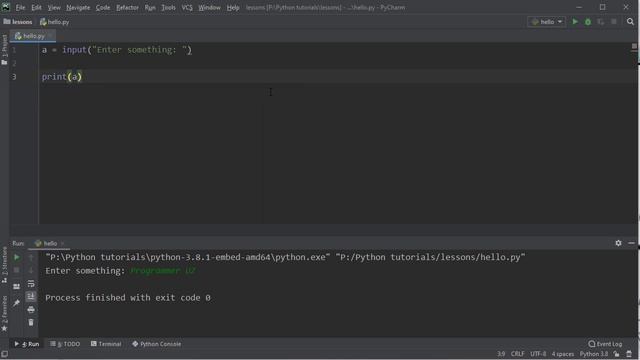The height and width of the screenshot is (360, 640).
Task: Click the "Enter something:" console line
Action: click(x=85, y=271)
